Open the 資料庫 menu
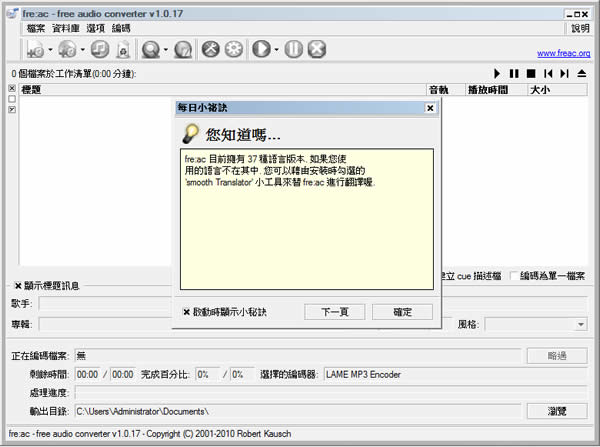The width and height of the screenshot is (600, 447). pos(66,28)
